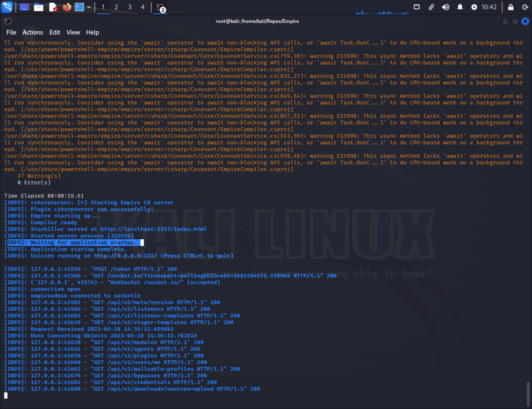Click the power manager lightning icon
Image resolution: width=532 pixels, height=409 pixels.
pos(474,7)
